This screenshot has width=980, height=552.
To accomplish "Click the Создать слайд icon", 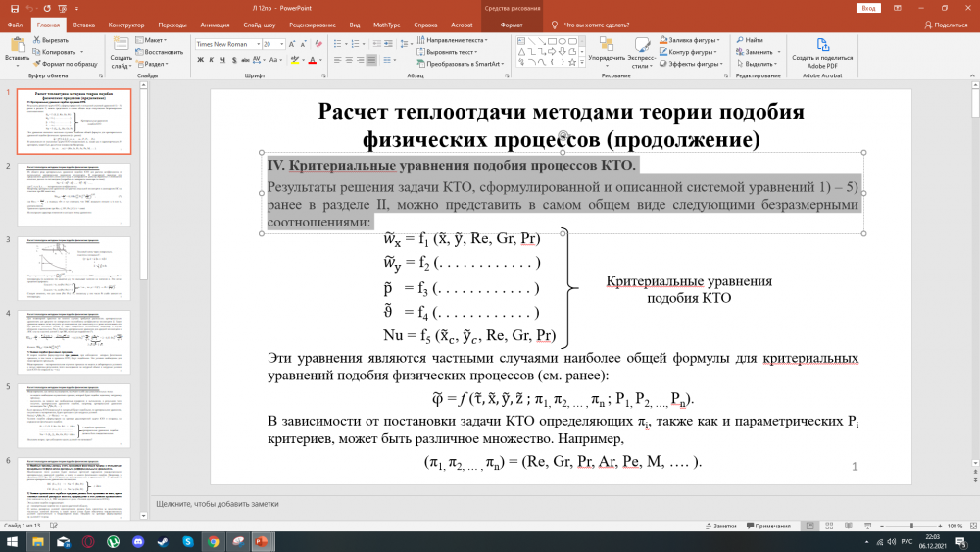I will point(121,44).
